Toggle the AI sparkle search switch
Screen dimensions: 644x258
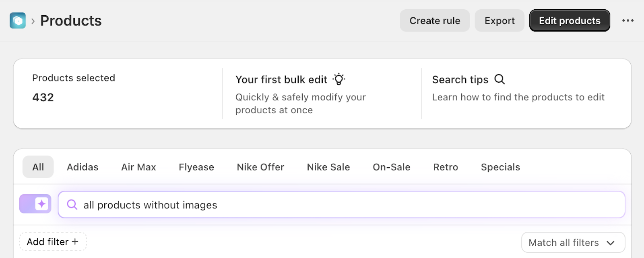tap(35, 204)
